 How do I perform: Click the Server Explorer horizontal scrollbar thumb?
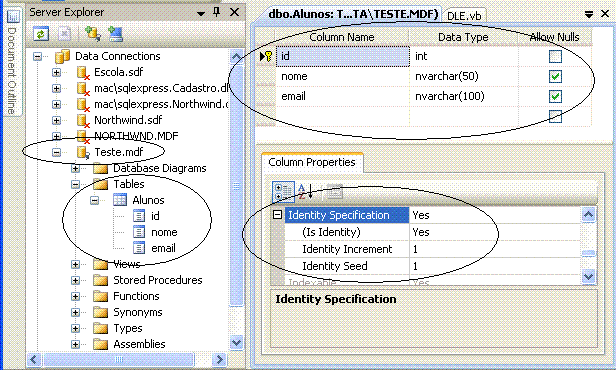(x=119, y=359)
